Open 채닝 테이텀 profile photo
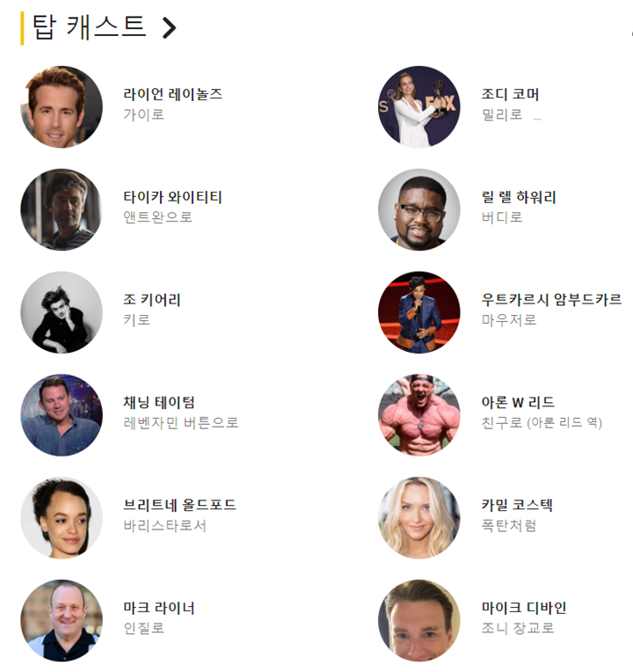Screen dimensions: 633x672 [x=62, y=415]
